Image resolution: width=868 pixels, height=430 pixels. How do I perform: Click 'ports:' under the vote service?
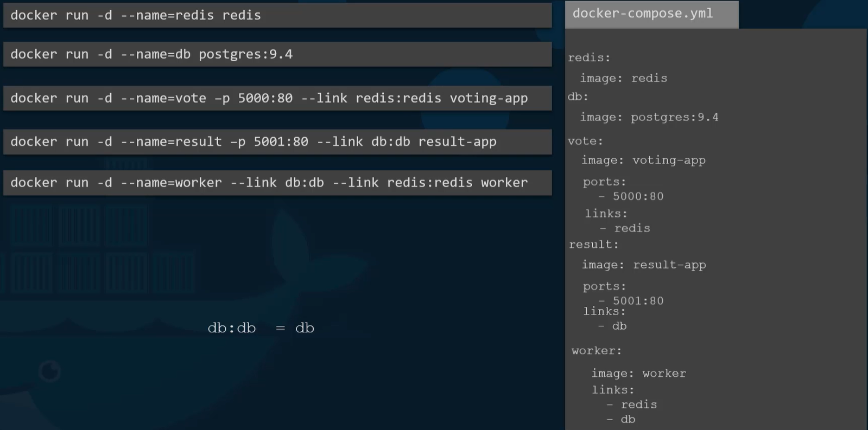[605, 182]
